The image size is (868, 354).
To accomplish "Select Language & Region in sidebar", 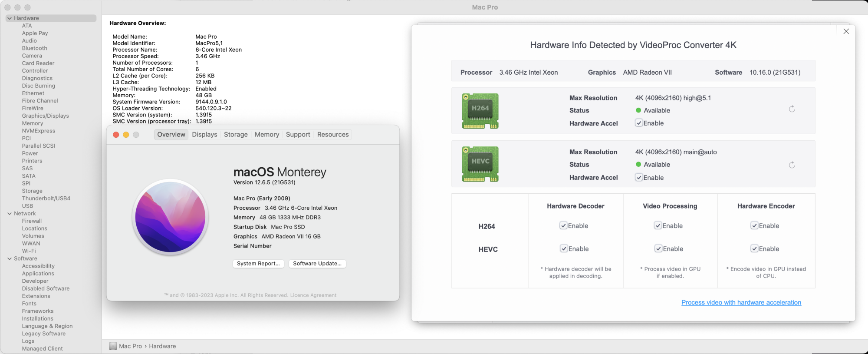I will 47,326.
